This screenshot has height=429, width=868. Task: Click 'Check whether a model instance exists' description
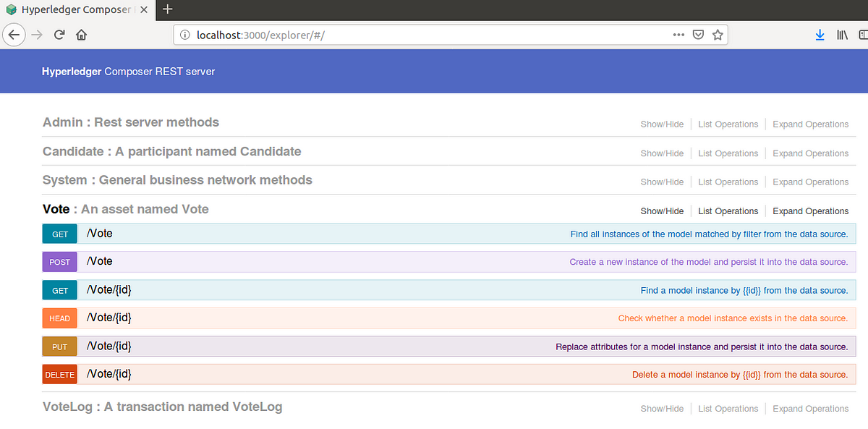(x=733, y=318)
